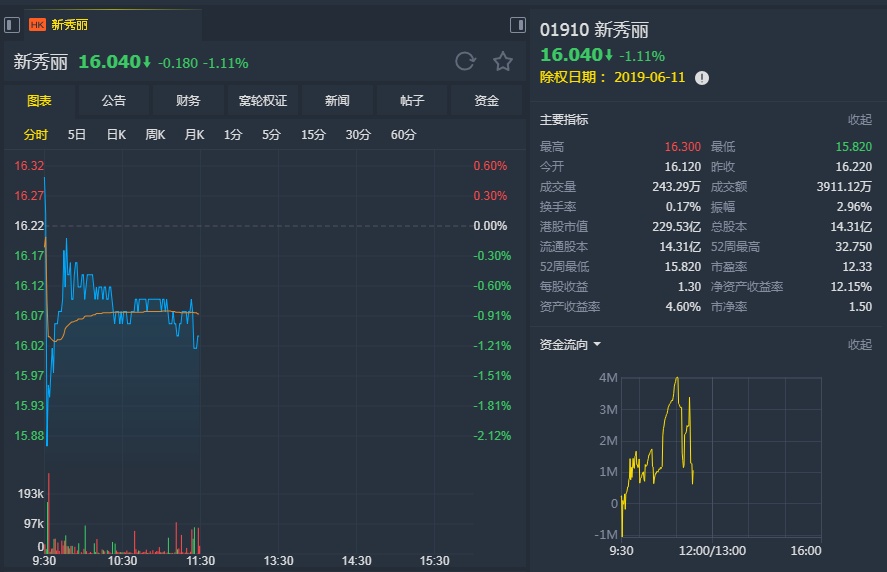Switch chart to 月K
The image size is (887, 572).
click(195, 135)
